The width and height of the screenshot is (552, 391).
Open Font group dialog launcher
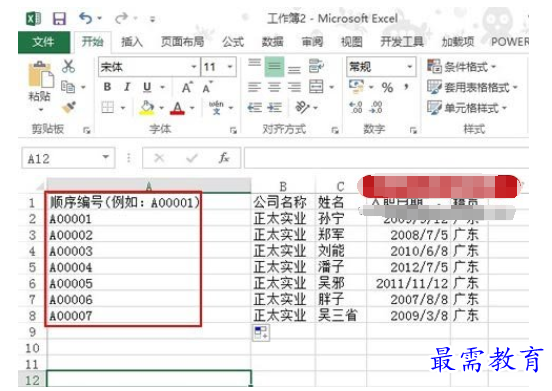tap(233, 131)
